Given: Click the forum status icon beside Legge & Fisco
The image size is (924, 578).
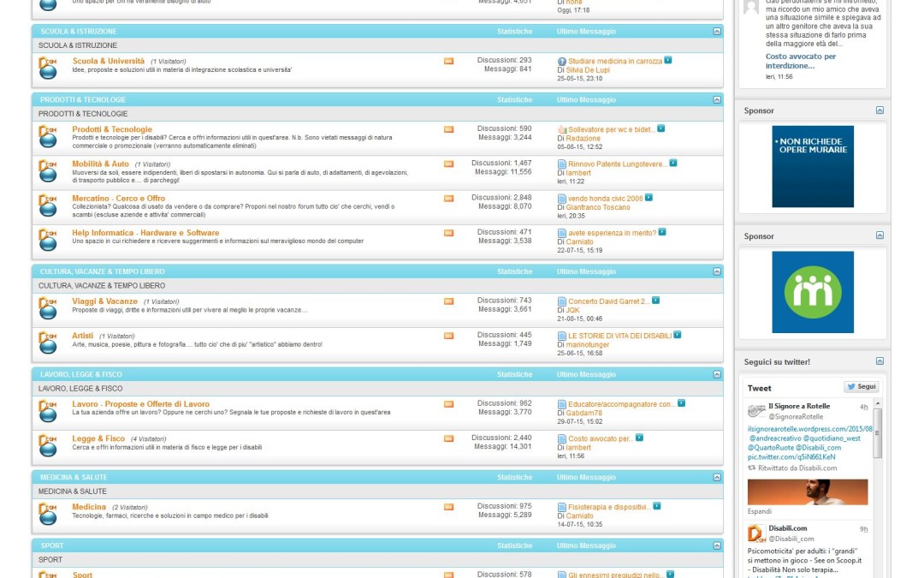Looking at the screenshot, I should (x=47, y=445).
